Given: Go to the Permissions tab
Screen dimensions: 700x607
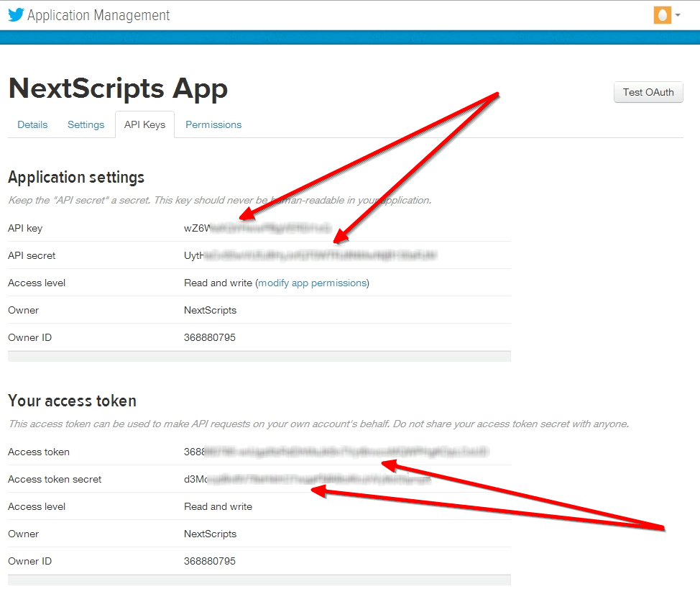Looking at the screenshot, I should (x=213, y=124).
